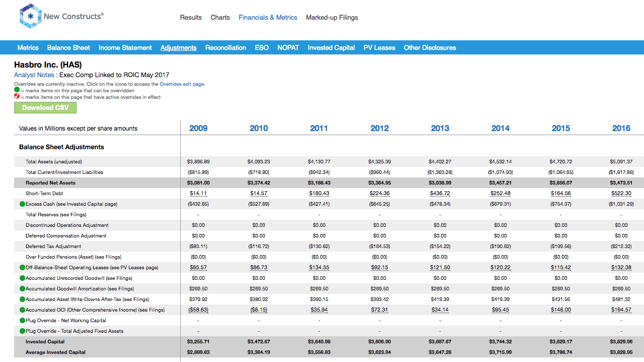
Task: Click 2009 Total Assets value $3,896.89
Action: (198, 162)
